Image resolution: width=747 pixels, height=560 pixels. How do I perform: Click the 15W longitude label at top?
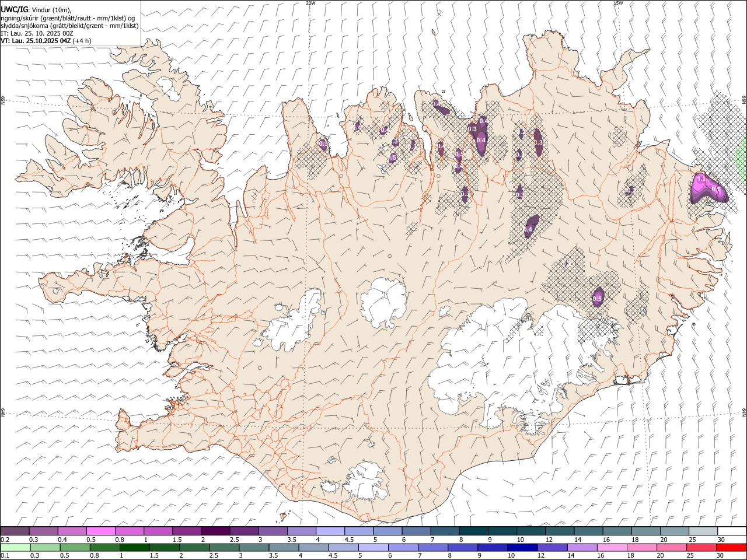[618, 3]
